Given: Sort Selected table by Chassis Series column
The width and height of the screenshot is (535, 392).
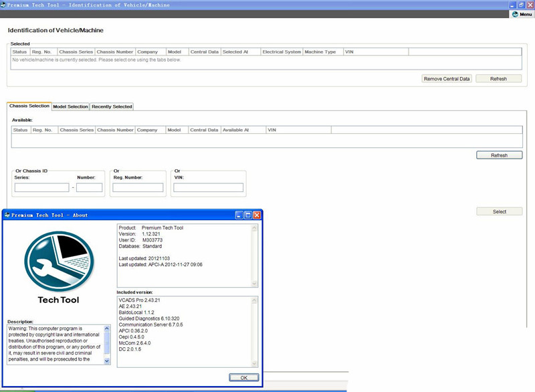Looking at the screenshot, I should [x=76, y=52].
